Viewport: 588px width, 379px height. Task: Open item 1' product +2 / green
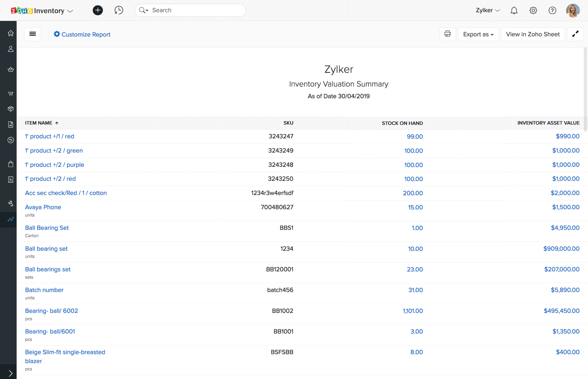[54, 150]
